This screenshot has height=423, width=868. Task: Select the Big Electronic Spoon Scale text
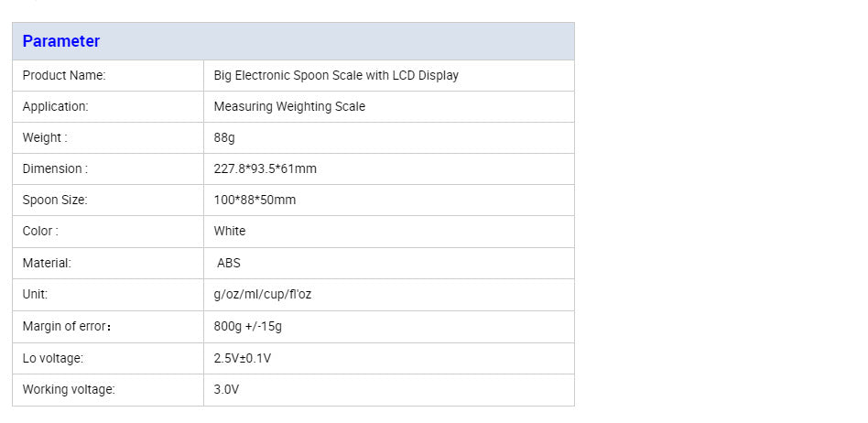pos(336,75)
